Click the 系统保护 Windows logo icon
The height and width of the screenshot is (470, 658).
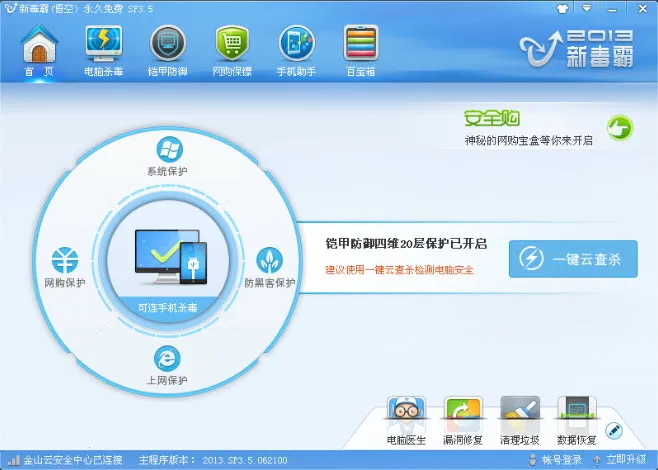pos(169,149)
